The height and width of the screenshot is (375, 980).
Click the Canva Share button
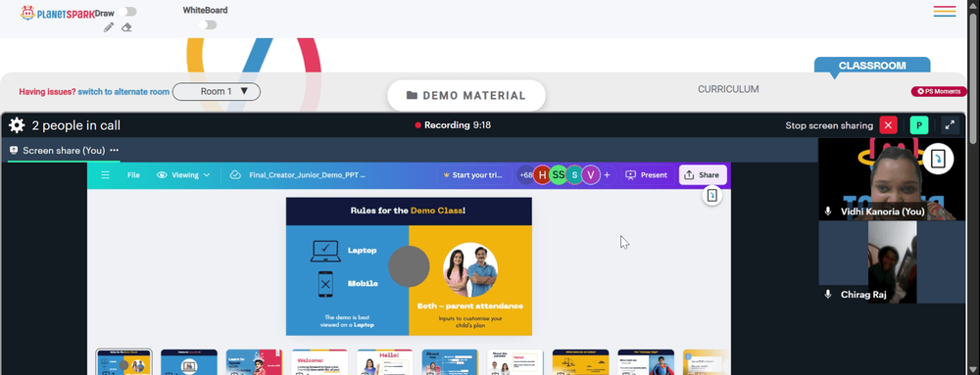pyautogui.click(x=703, y=175)
